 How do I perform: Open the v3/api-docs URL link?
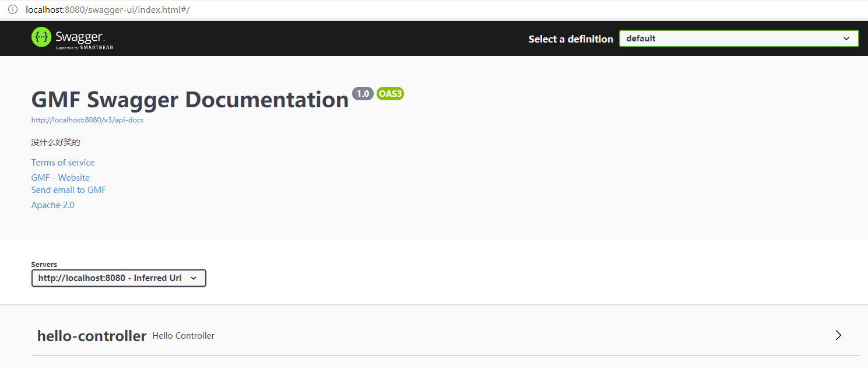(x=87, y=120)
